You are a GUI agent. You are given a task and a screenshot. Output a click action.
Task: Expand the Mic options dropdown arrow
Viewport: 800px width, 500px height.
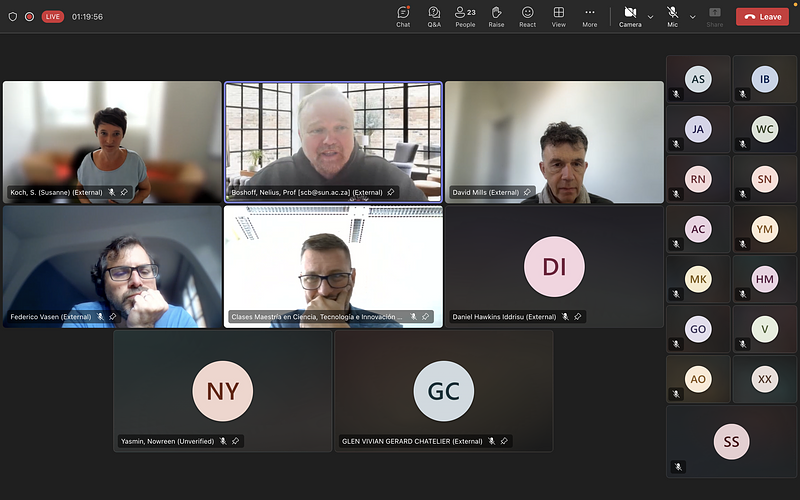coord(692,17)
